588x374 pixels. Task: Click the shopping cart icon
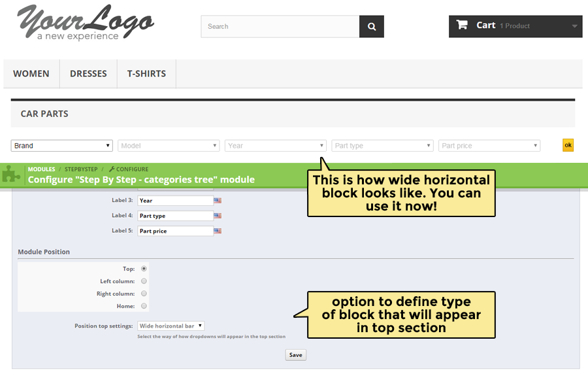point(462,25)
